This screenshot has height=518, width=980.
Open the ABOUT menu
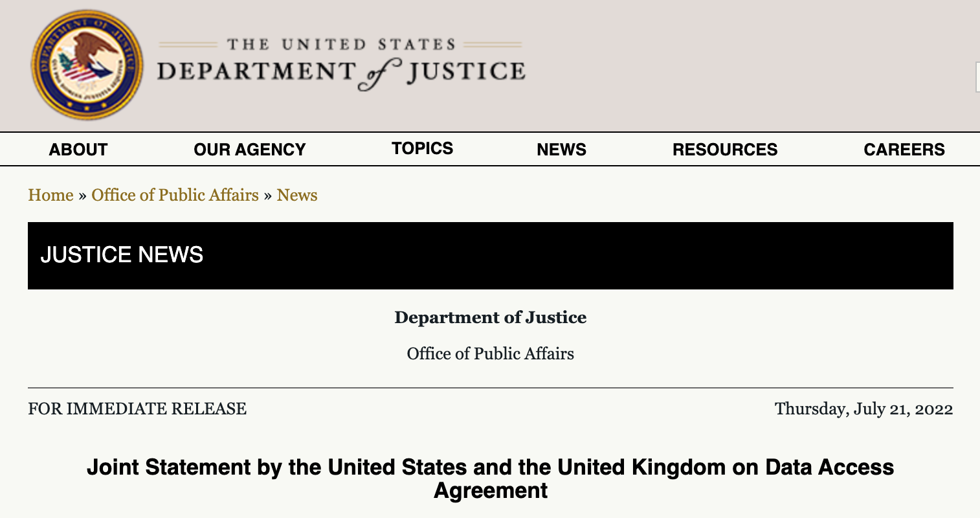pos(78,150)
